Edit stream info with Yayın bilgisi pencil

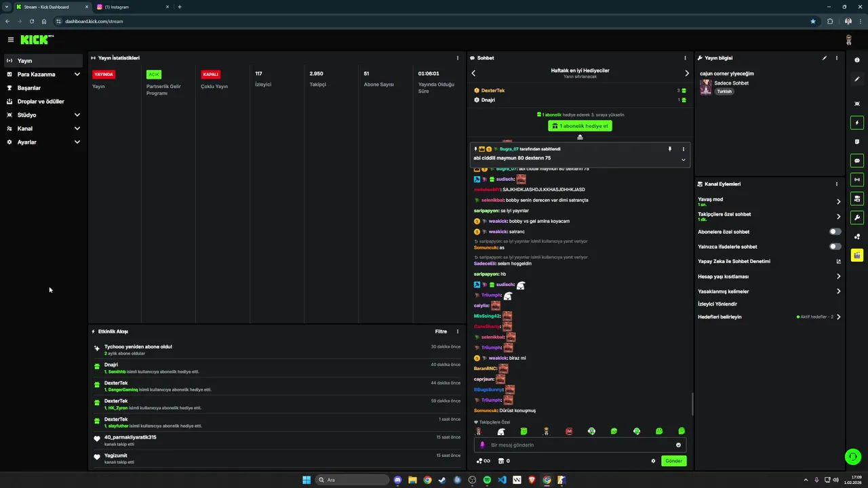pyautogui.click(x=825, y=58)
